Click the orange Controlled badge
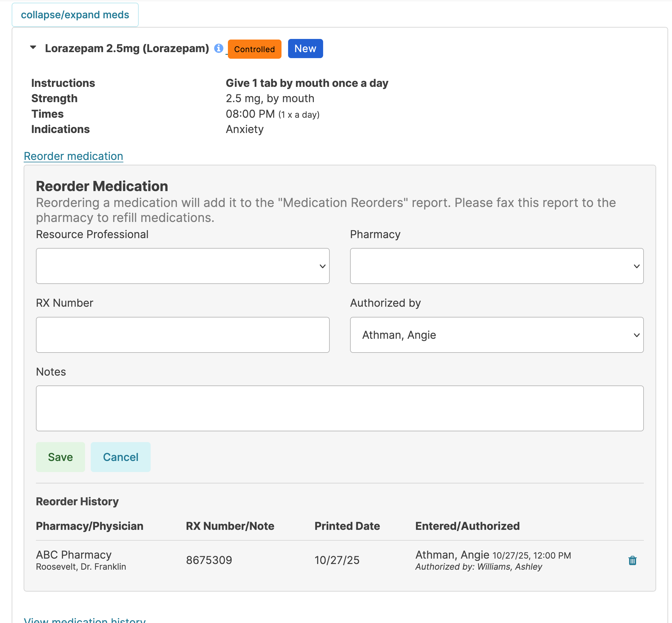This screenshot has width=672, height=623. (255, 49)
